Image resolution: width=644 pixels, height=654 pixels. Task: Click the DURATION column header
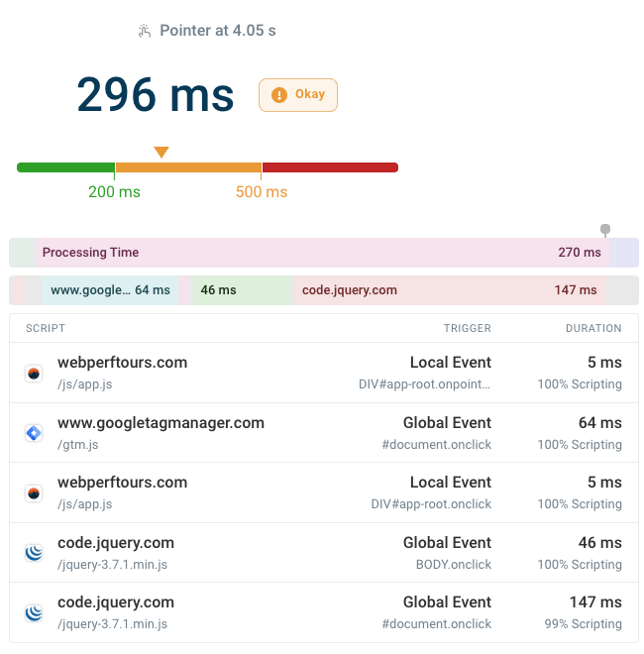point(593,328)
